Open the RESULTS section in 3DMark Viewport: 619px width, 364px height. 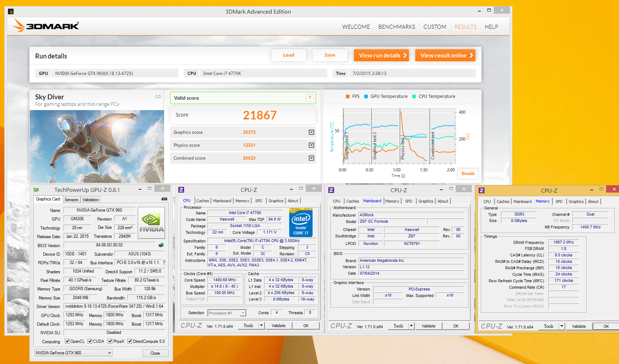tap(465, 27)
